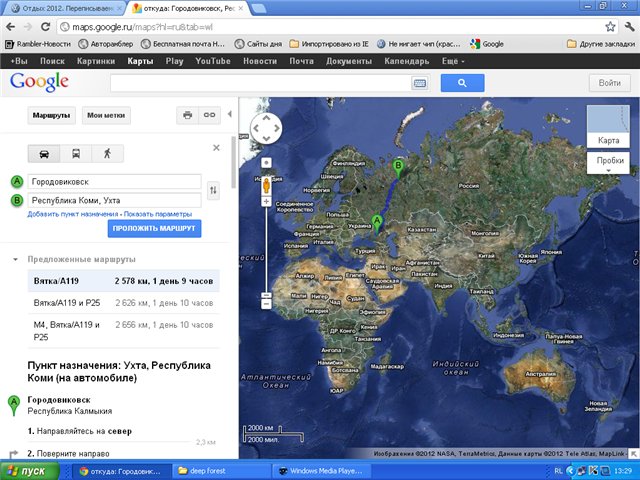Click the Маршруты button

click(x=51, y=115)
